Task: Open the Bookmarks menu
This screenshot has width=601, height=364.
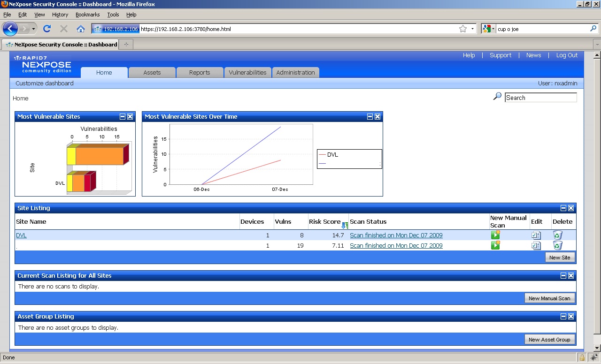Action: pyautogui.click(x=87, y=15)
